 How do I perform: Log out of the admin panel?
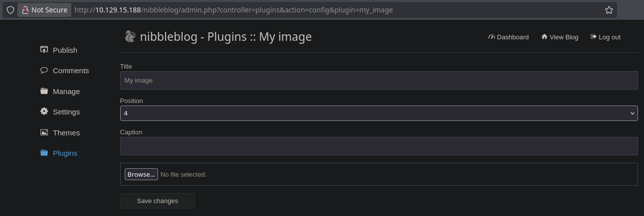click(606, 37)
